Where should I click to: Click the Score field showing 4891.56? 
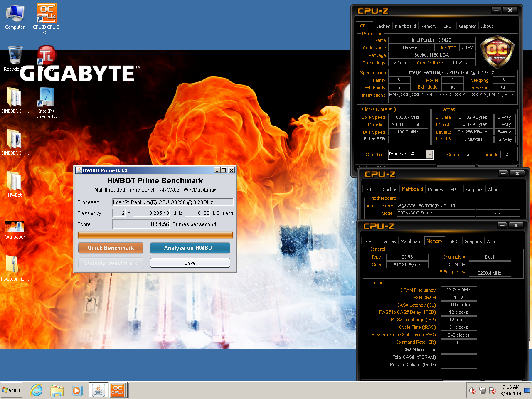coord(141,224)
